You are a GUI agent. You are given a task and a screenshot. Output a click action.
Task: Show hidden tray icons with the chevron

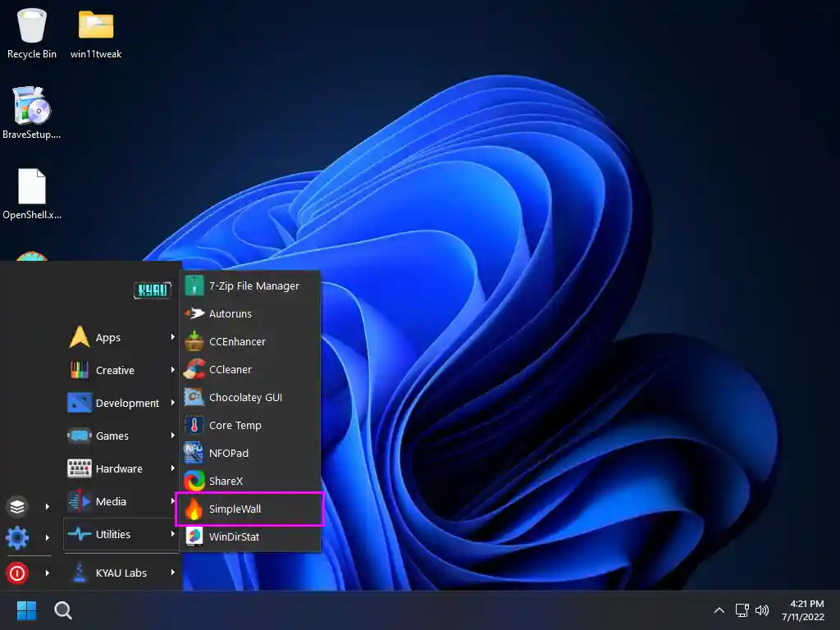pyautogui.click(x=719, y=610)
